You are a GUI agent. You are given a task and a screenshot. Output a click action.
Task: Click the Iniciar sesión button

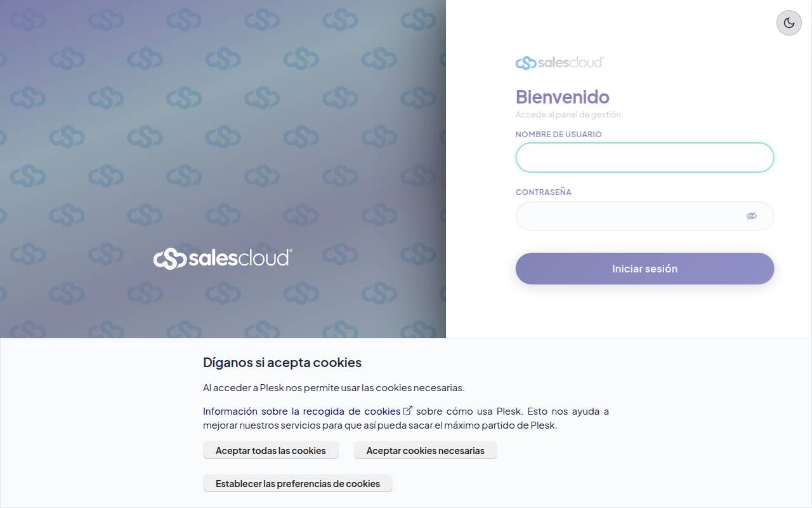point(645,269)
